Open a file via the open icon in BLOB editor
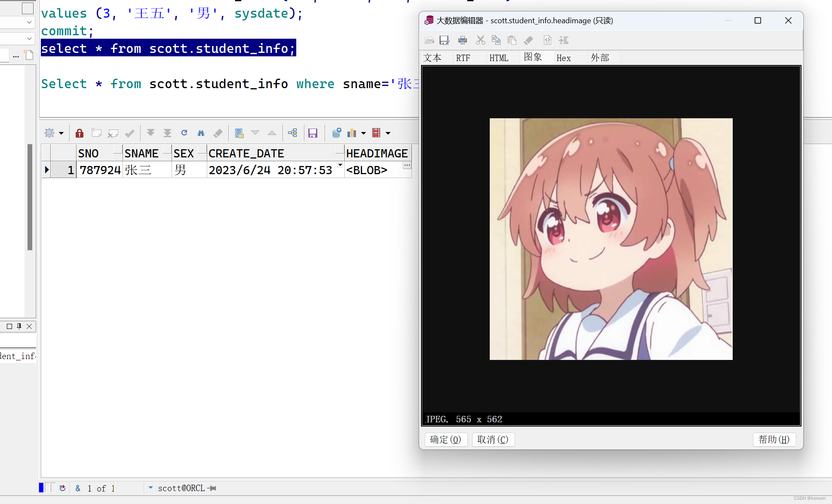The image size is (832, 504). [x=429, y=40]
